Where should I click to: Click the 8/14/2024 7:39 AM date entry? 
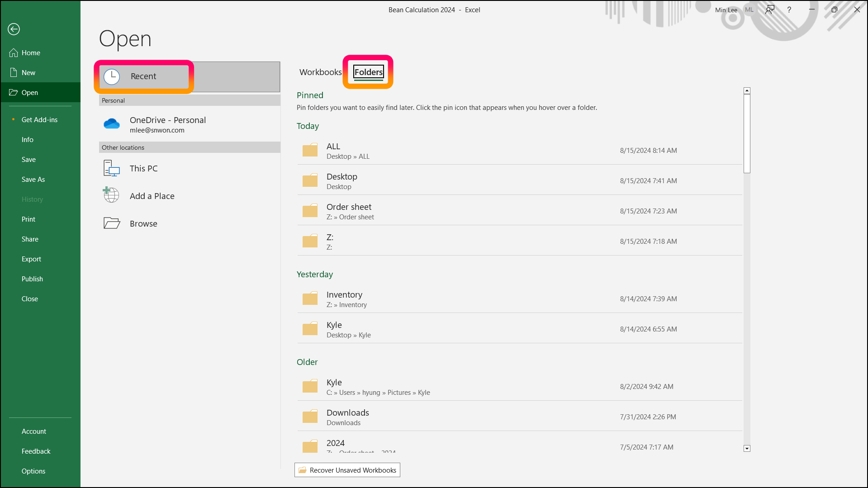pos(648,299)
